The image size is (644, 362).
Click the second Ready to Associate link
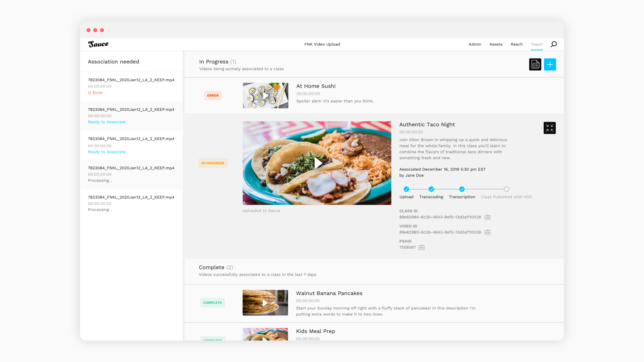(107, 152)
